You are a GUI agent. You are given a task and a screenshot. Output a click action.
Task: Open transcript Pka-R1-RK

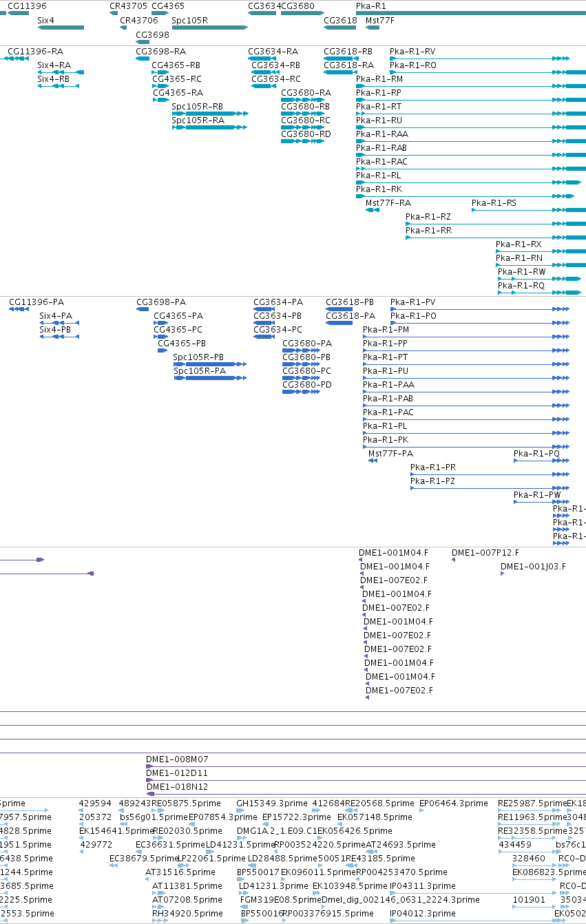tap(379, 189)
